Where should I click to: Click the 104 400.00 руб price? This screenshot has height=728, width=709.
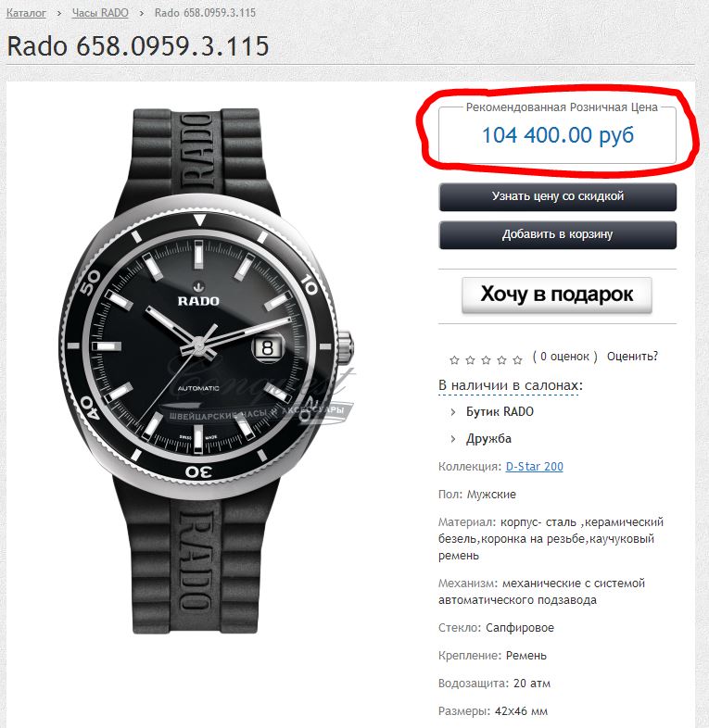tap(558, 135)
